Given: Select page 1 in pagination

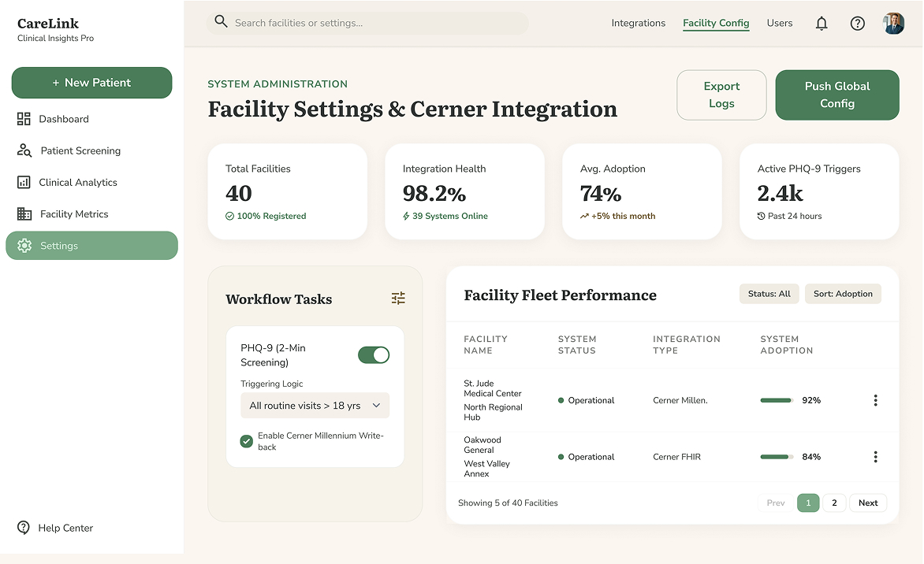Looking at the screenshot, I should (809, 503).
